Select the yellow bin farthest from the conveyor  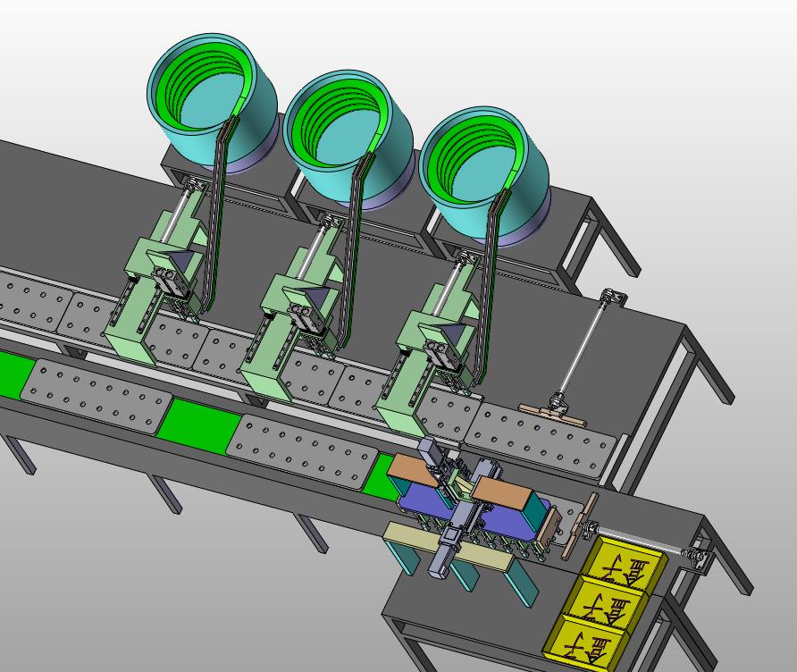point(587,643)
